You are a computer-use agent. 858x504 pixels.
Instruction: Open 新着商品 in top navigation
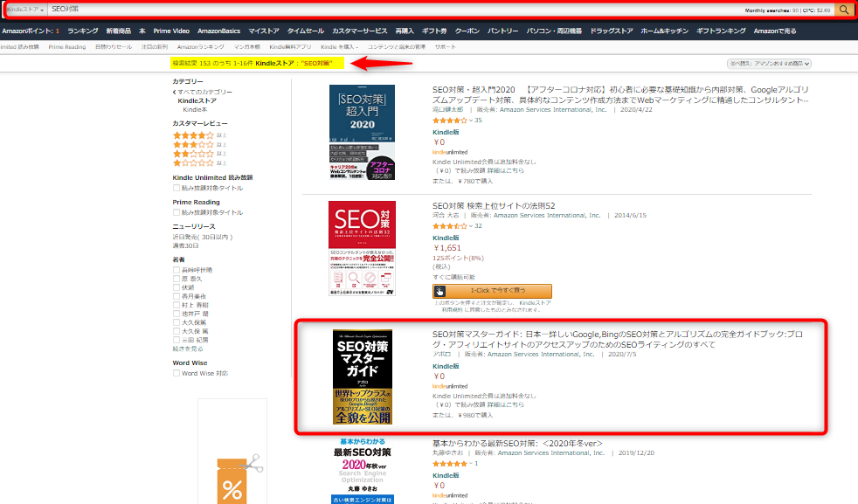(118, 31)
